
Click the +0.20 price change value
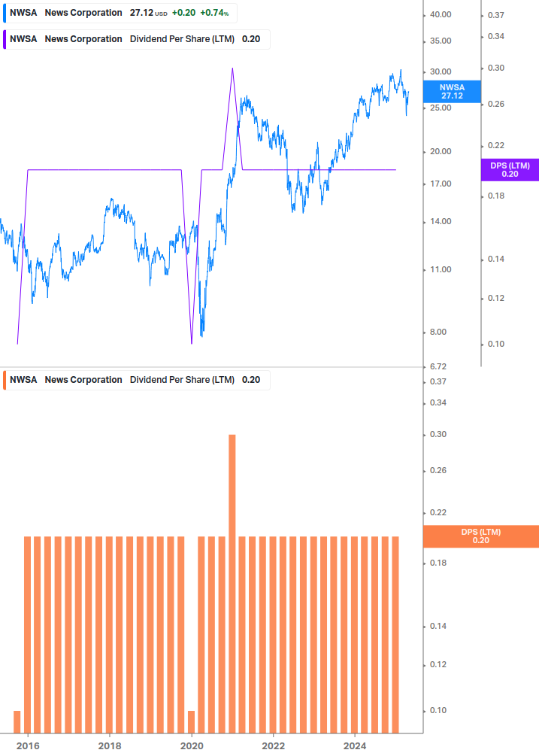tap(184, 13)
